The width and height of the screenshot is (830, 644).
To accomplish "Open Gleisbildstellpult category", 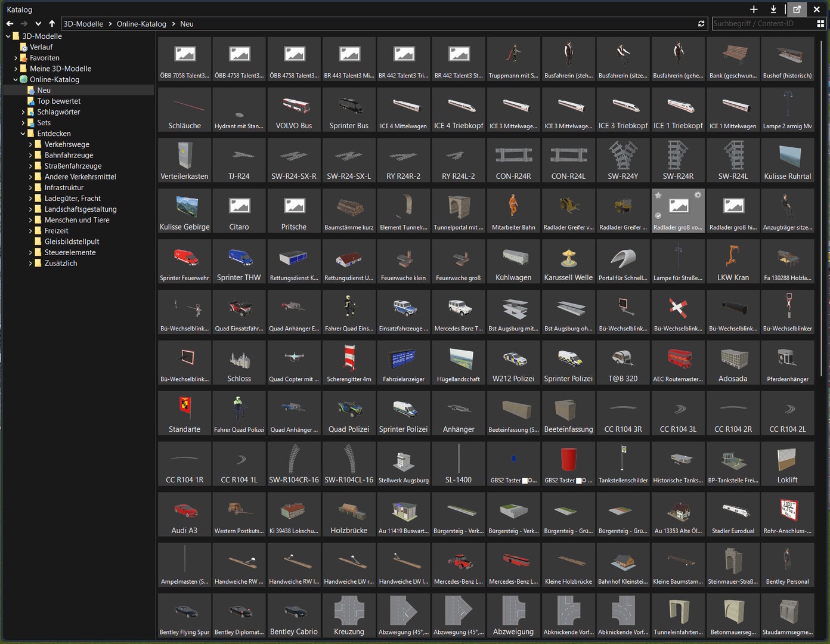I will (x=72, y=241).
